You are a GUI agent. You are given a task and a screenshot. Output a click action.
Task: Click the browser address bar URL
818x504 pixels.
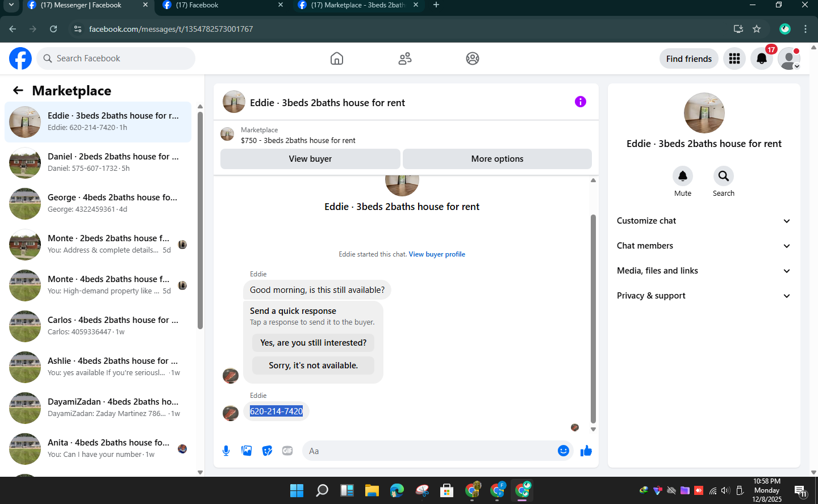[x=171, y=29]
